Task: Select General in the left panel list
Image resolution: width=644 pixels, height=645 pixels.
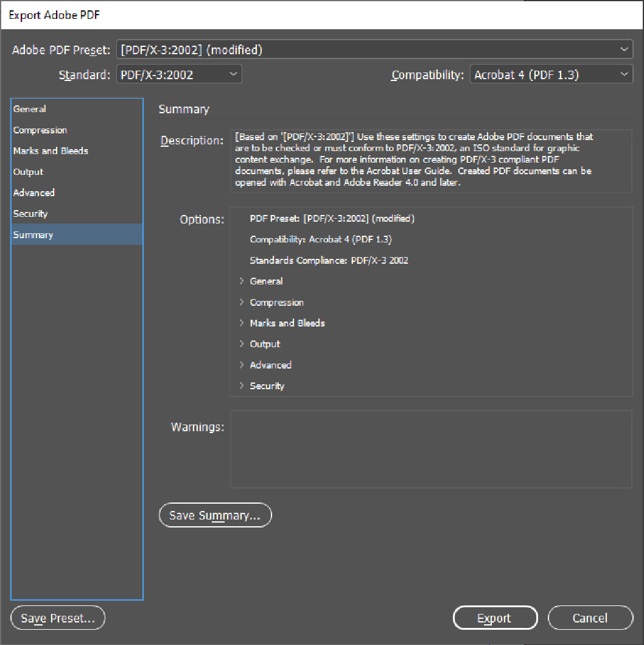Action: [30, 109]
